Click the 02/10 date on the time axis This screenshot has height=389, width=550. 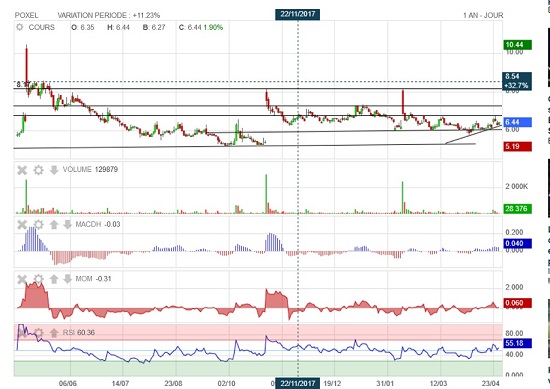(x=227, y=383)
